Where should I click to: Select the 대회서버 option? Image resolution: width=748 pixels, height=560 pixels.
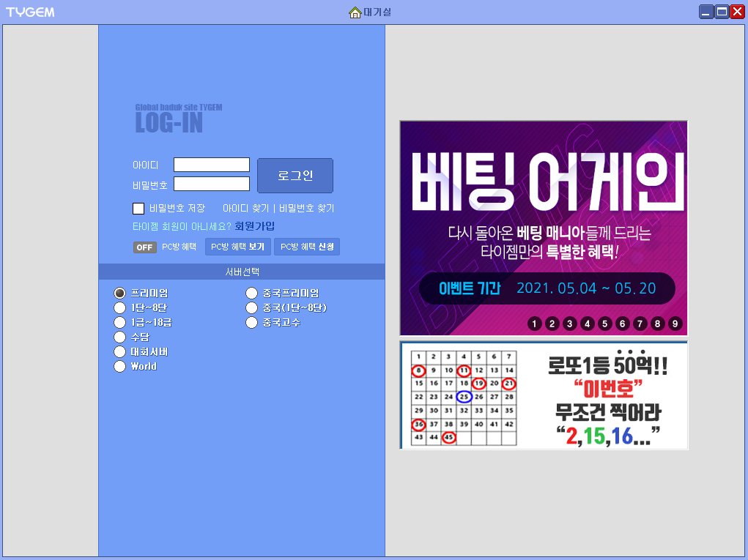[119, 351]
